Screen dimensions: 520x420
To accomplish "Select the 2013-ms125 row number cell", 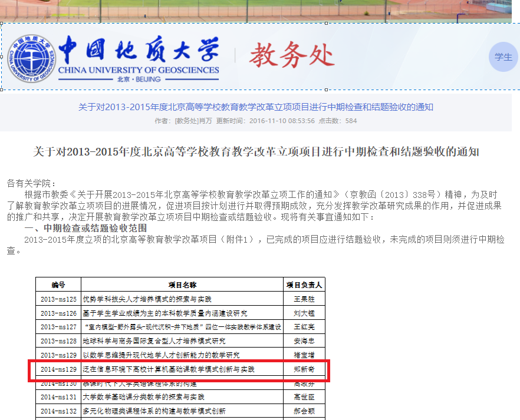I will 58,299.
